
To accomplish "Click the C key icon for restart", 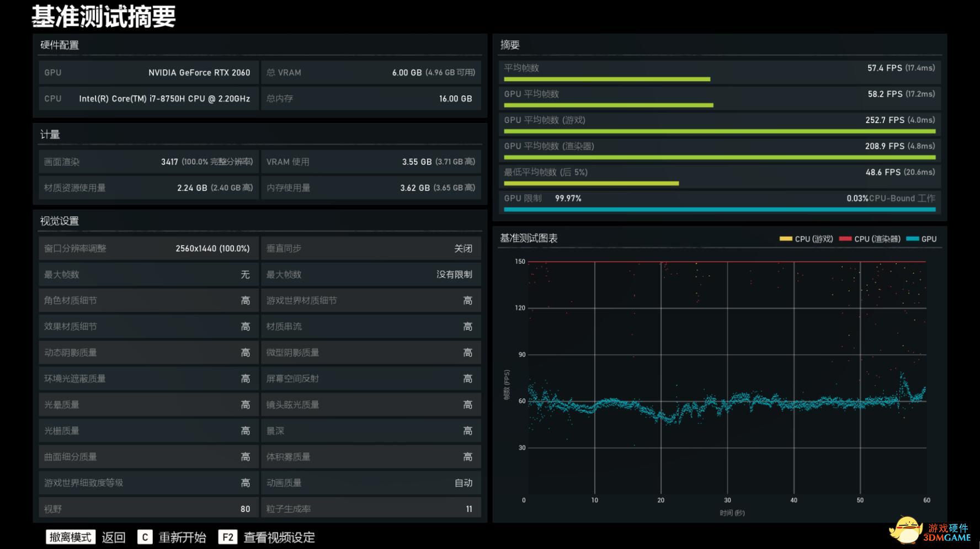I will 145,537.
